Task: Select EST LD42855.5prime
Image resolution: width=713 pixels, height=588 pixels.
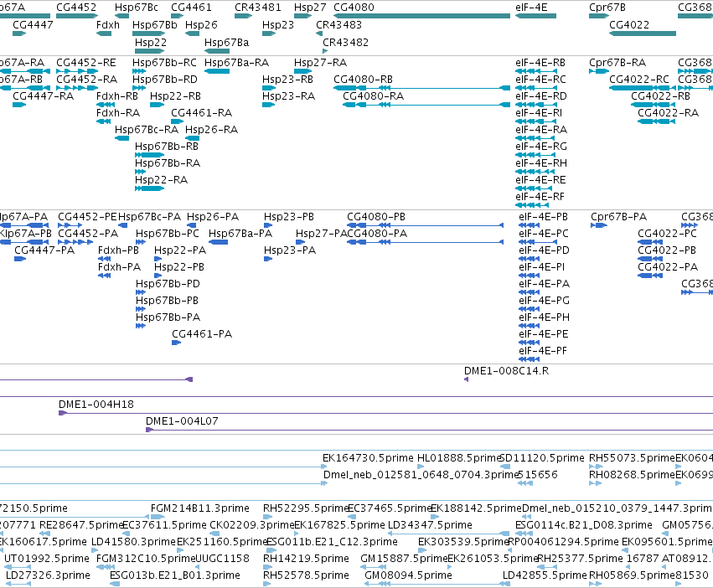Action: click(545, 575)
